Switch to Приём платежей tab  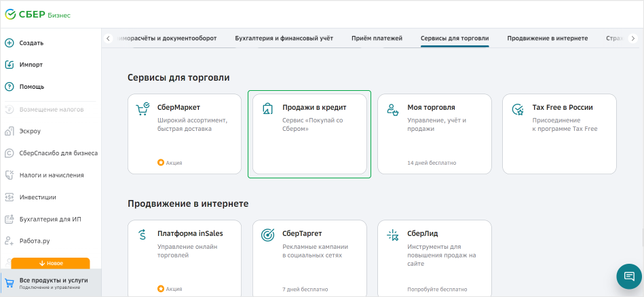377,38
